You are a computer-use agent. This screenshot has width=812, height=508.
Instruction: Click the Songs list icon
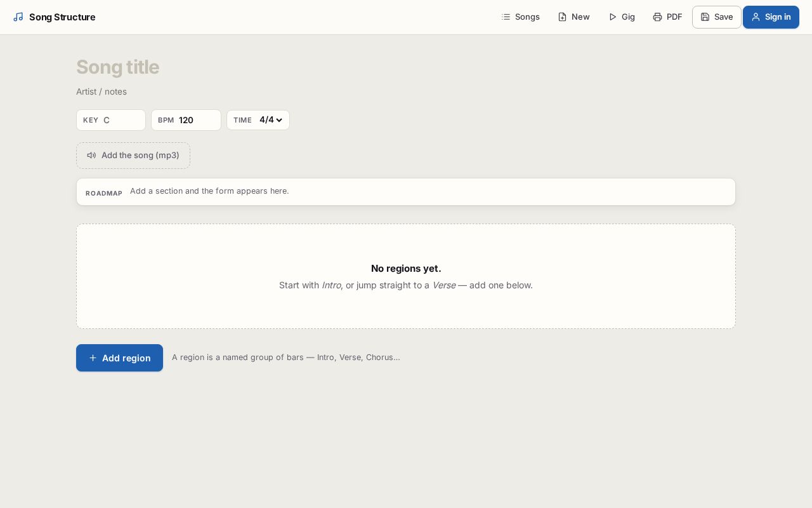click(x=506, y=17)
